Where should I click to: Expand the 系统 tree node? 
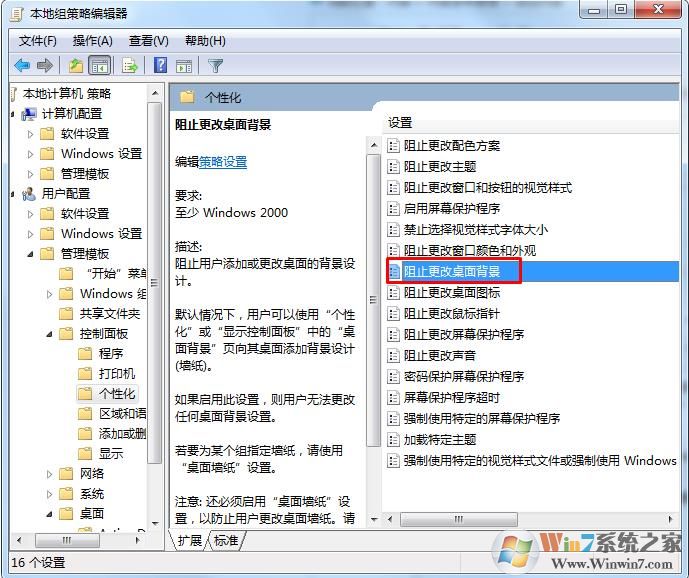tap(49, 494)
